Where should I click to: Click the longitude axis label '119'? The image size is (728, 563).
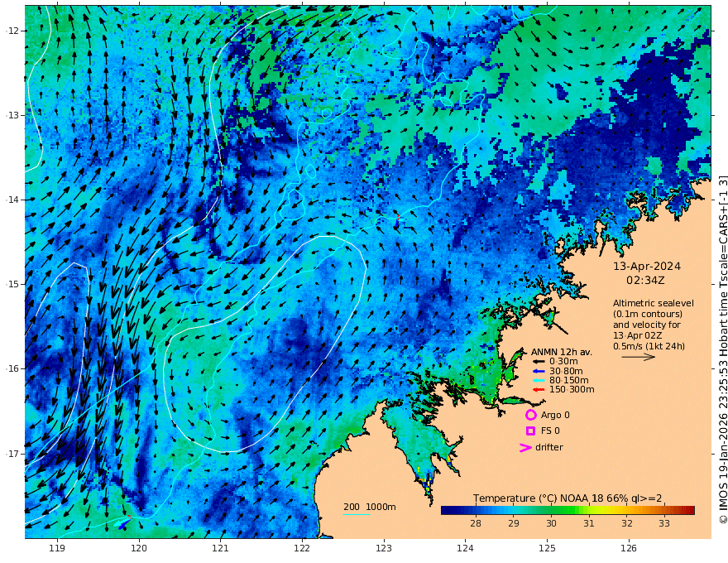click(x=57, y=548)
